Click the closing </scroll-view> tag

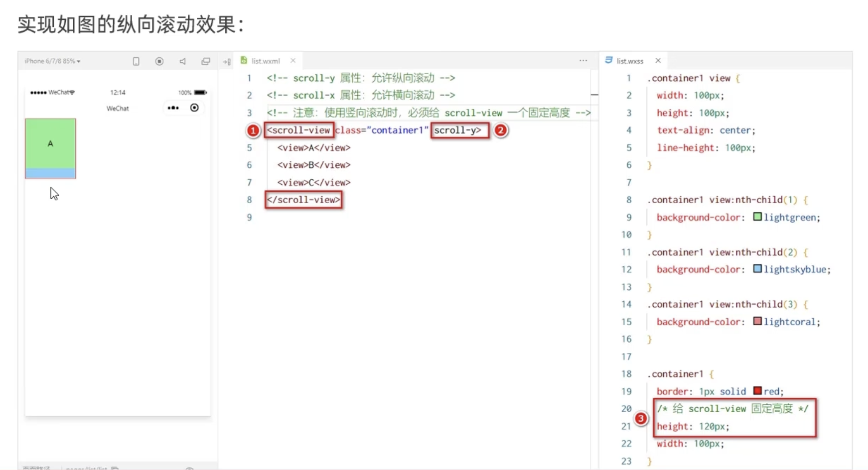(x=303, y=200)
